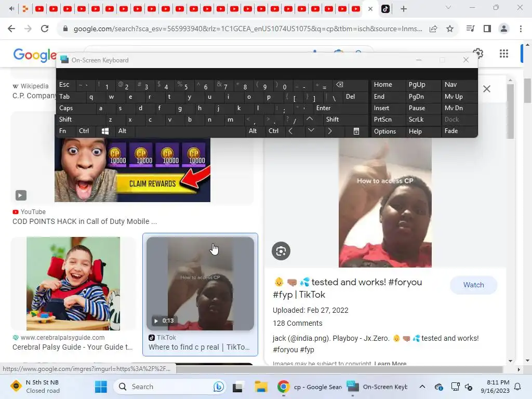Click the right arrow key on on-screen keyboard
532x399 pixels.
pyautogui.click(x=330, y=131)
